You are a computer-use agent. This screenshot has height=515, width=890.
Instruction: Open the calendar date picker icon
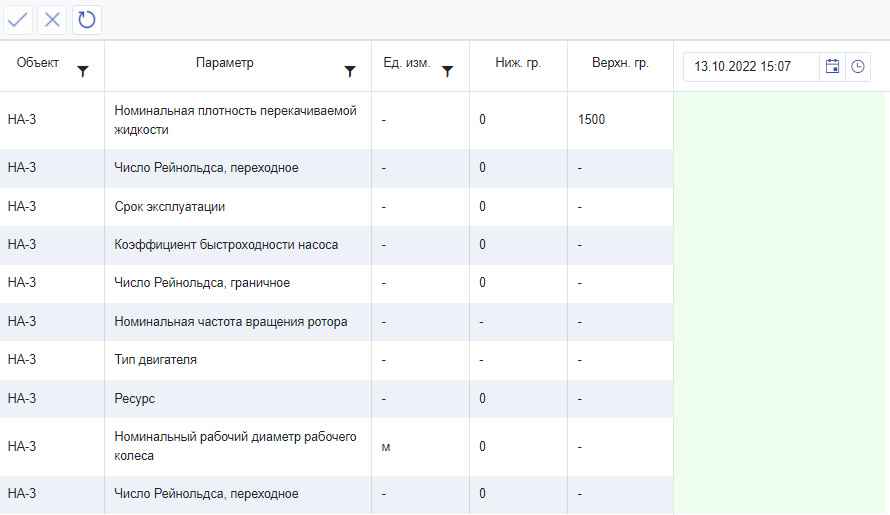[x=832, y=67]
